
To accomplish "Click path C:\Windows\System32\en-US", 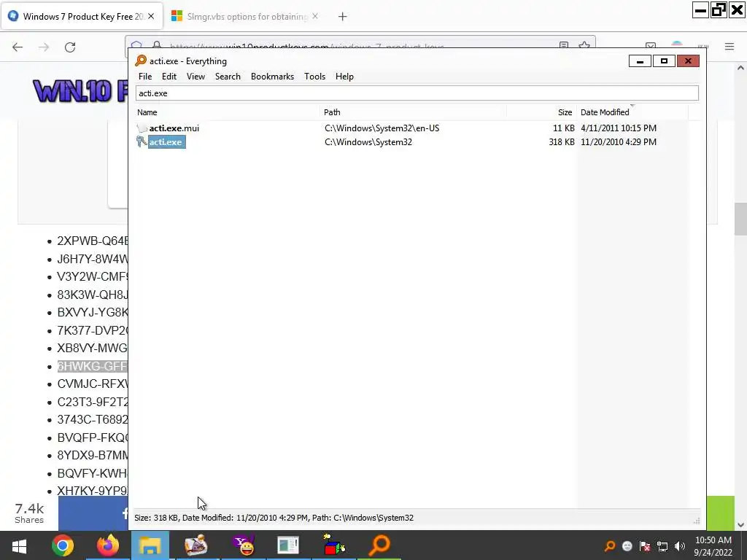I will tap(382, 128).
